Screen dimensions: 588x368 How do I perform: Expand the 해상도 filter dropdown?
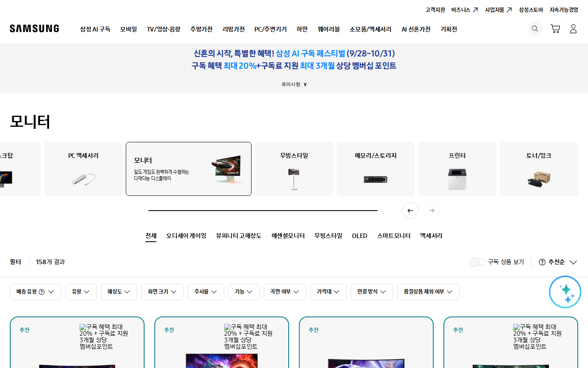(x=119, y=292)
